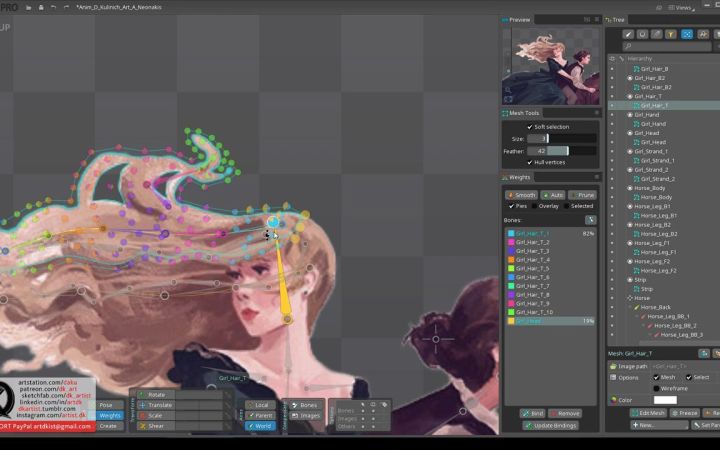The width and height of the screenshot is (720, 450).
Task: Select the Translate transform tool
Action: click(x=156, y=405)
